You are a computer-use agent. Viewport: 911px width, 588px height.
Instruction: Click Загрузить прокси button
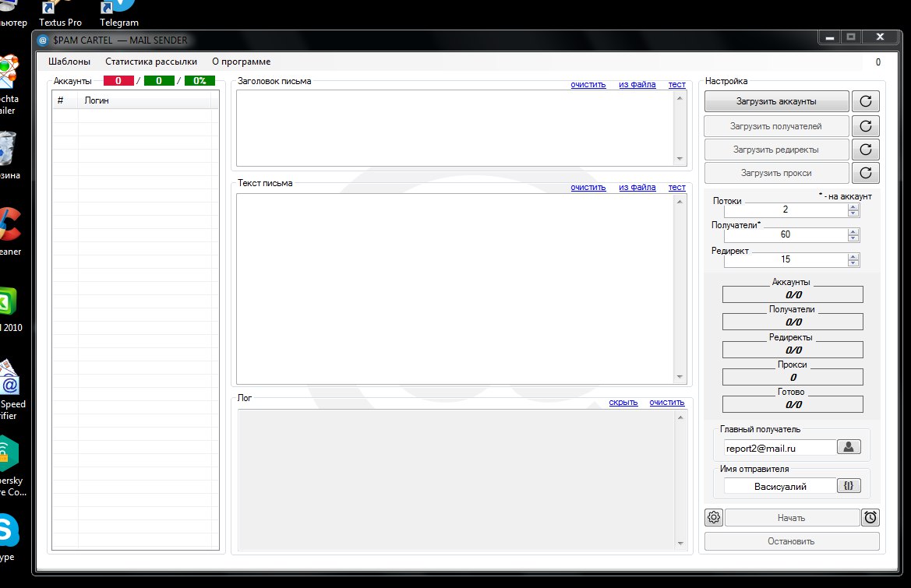tap(776, 172)
